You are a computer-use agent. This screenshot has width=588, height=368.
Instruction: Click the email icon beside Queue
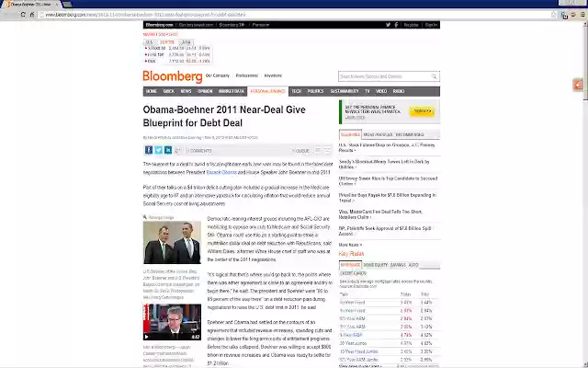[327, 150]
